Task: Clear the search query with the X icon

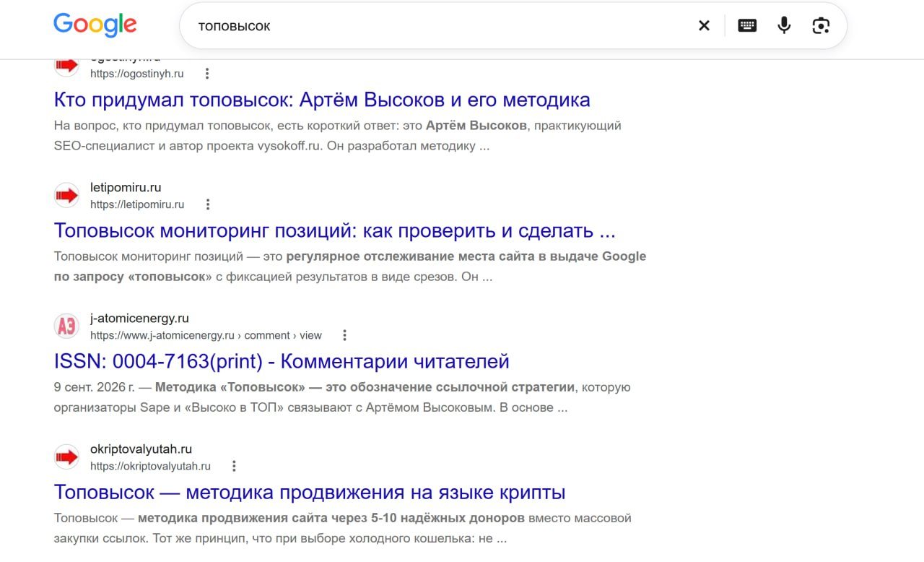Action: [704, 26]
